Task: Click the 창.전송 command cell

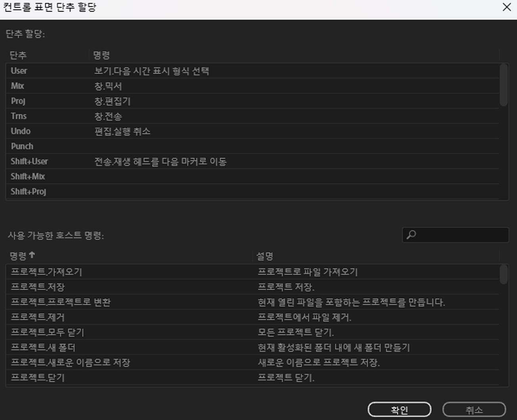Action: (x=108, y=116)
